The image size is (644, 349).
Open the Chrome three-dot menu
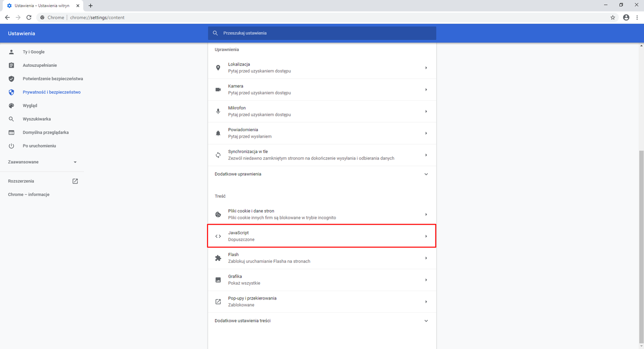(637, 17)
